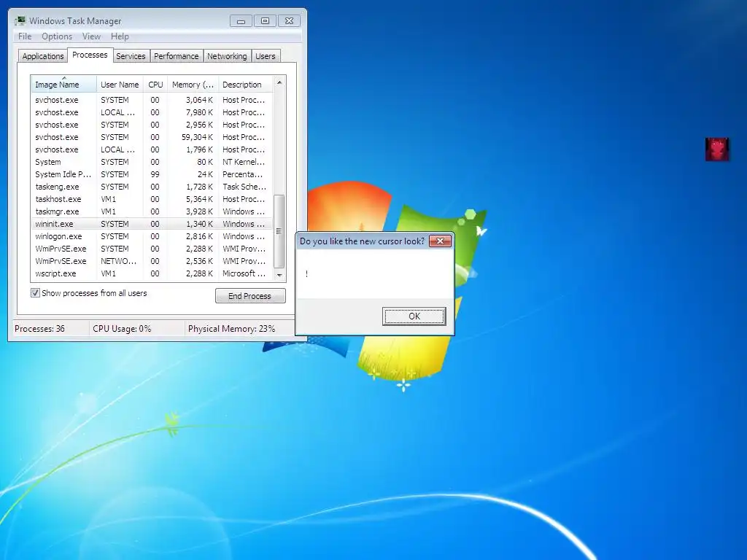
Task: Select the System Idle Process row
Action: pos(152,174)
